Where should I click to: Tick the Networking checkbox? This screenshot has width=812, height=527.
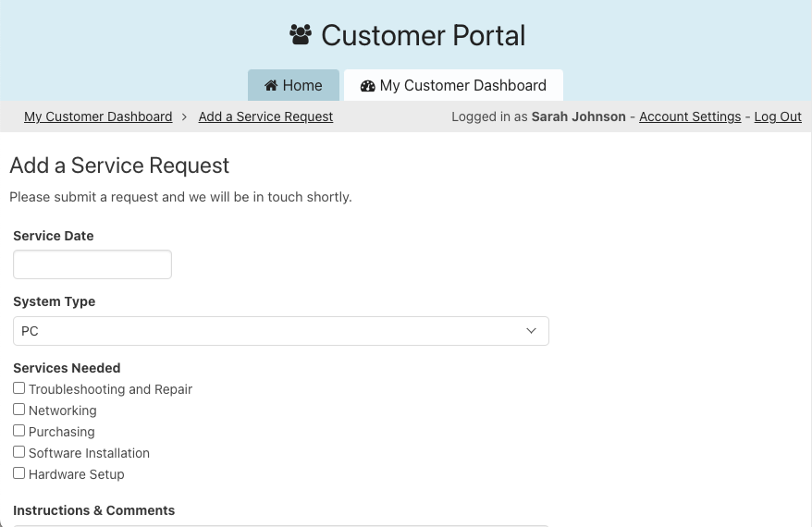click(x=18, y=410)
